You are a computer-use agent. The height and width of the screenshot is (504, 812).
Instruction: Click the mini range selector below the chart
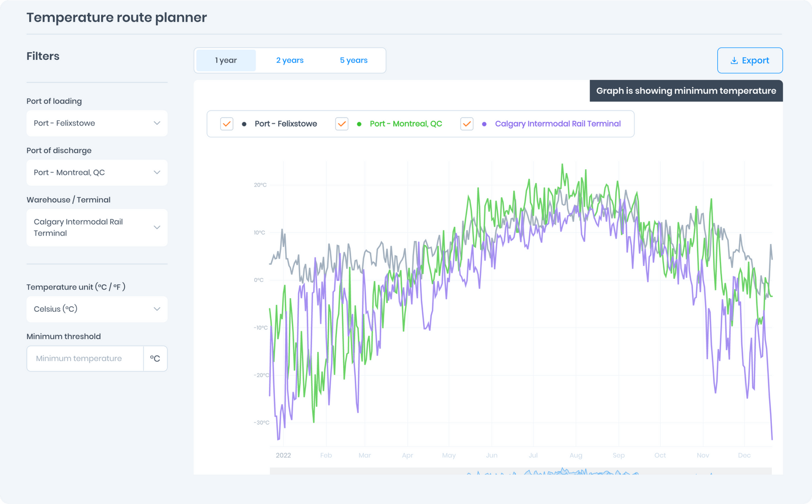523,472
